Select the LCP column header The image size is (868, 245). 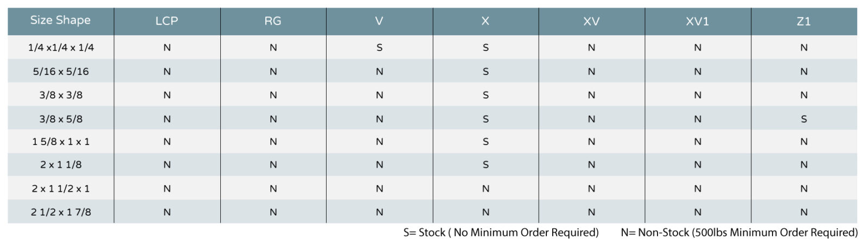click(x=167, y=21)
